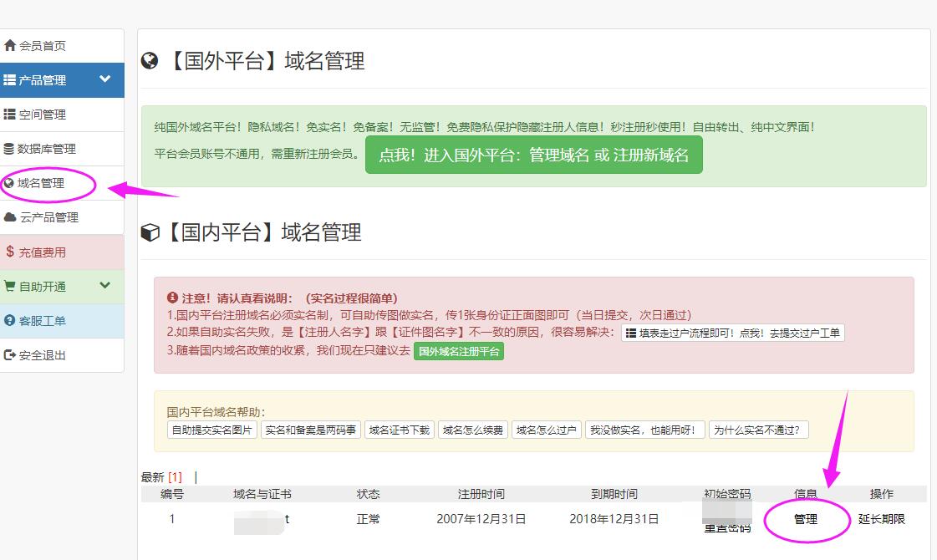
Task: Open 实名和备案是两码事 help button
Action: 310,430
